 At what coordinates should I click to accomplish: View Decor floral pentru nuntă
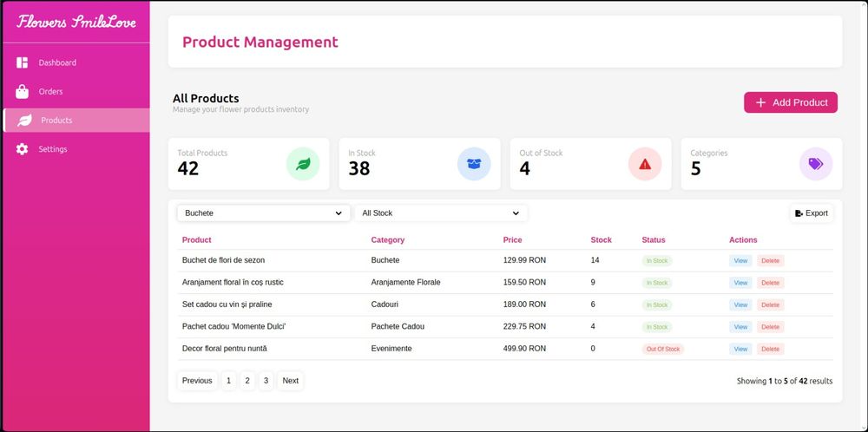(x=740, y=349)
